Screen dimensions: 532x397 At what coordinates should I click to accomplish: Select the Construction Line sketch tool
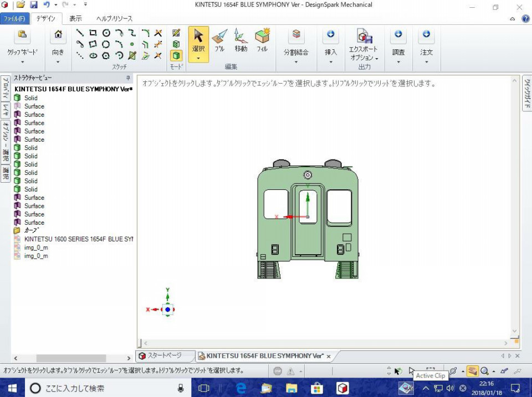pyautogui.click(x=80, y=55)
